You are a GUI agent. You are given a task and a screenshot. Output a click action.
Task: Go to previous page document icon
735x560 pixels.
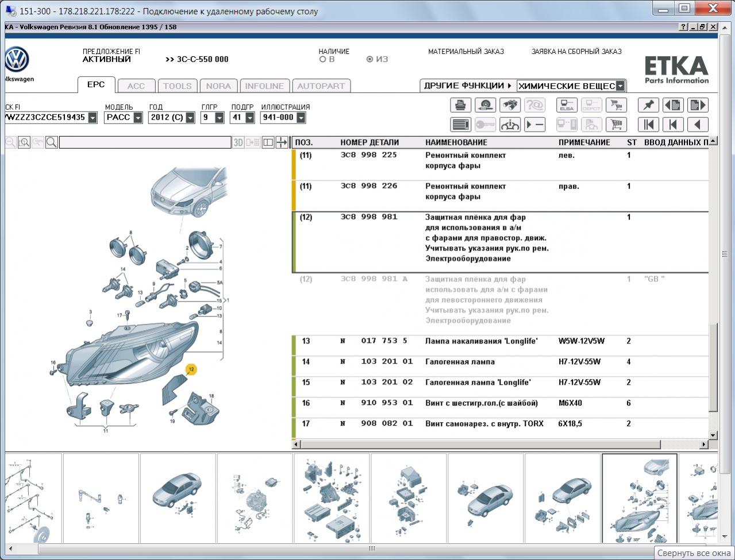tap(673, 105)
